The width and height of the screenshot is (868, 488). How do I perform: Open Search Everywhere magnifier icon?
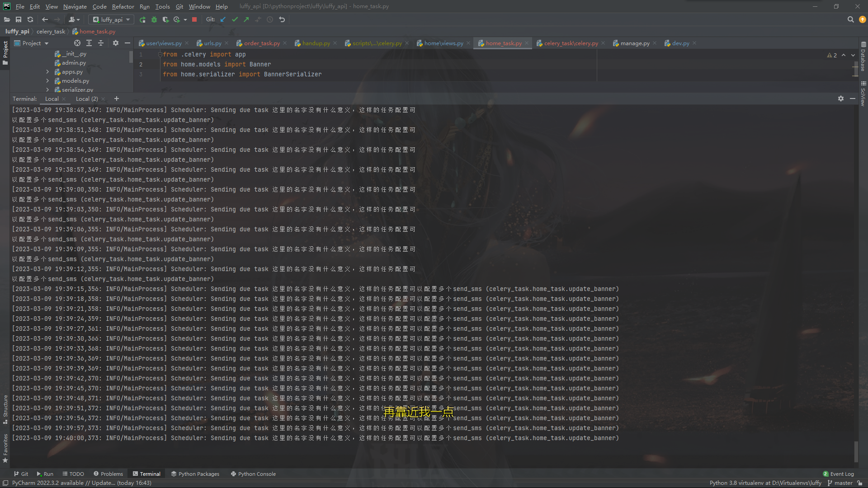point(850,19)
